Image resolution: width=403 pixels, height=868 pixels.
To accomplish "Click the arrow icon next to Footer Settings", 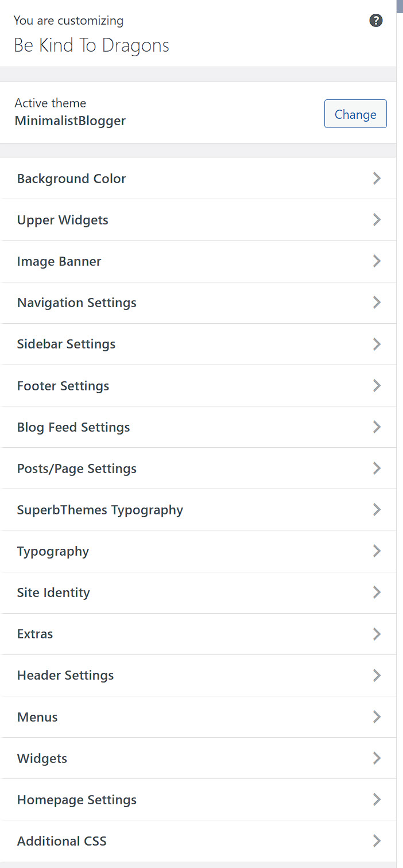I will tap(377, 385).
